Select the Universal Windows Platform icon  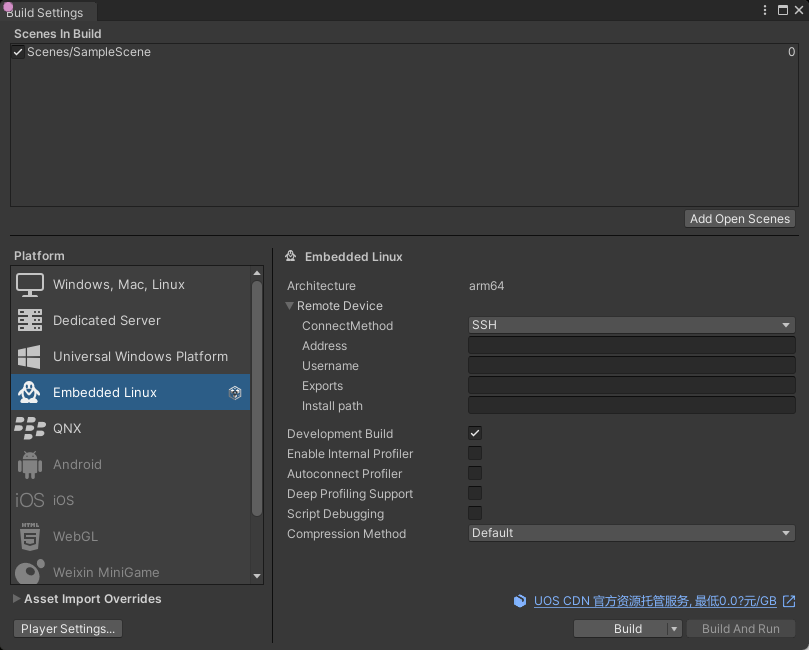30,356
